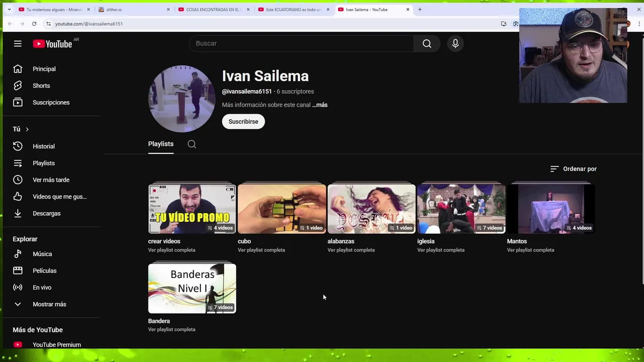The image size is (644, 362).
Task: Click Ver playlist completa under alabanzas
Action: [351, 250]
